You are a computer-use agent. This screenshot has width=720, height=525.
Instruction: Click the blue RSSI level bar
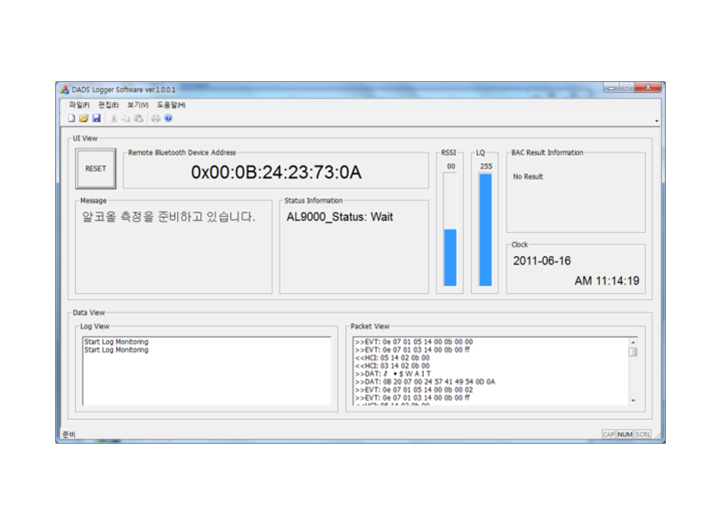click(x=450, y=257)
